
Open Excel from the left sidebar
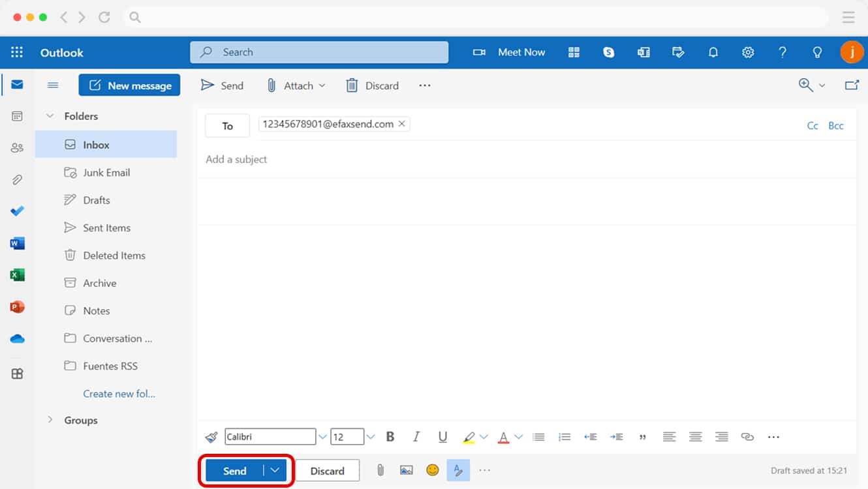point(17,274)
